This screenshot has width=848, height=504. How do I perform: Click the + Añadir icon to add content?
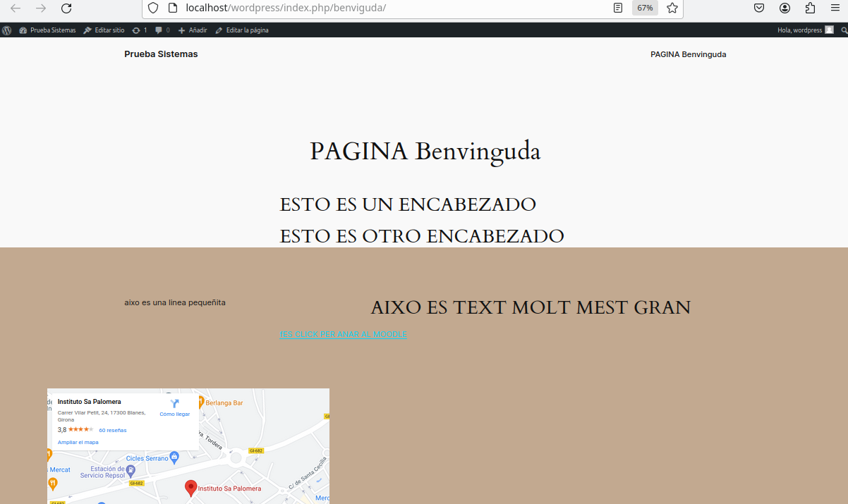tap(182, 30)
